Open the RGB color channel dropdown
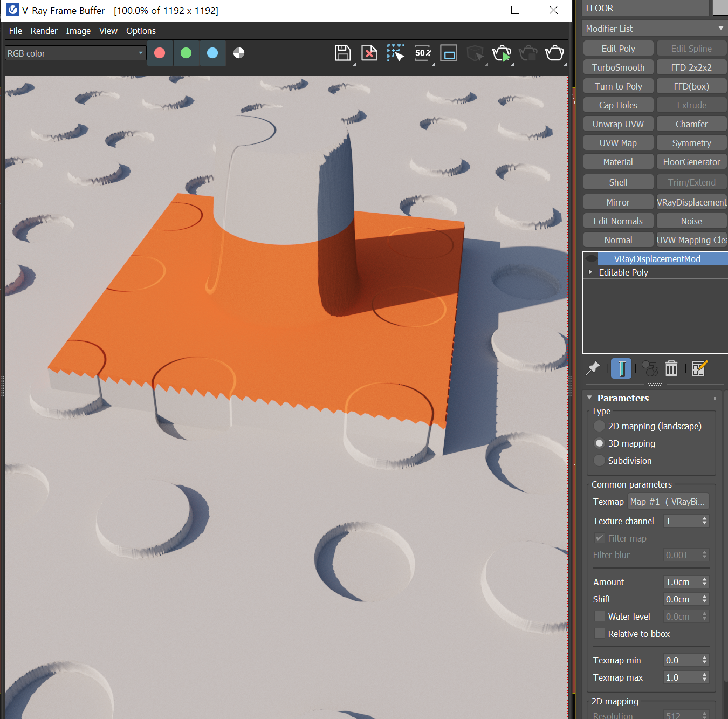This screenshot has width=728, height=719. [x=75, y=53]
